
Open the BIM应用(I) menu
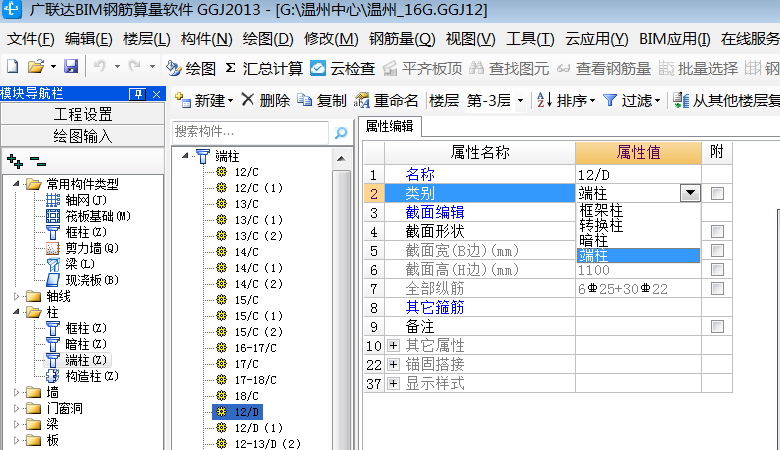(x=675, y=39)
